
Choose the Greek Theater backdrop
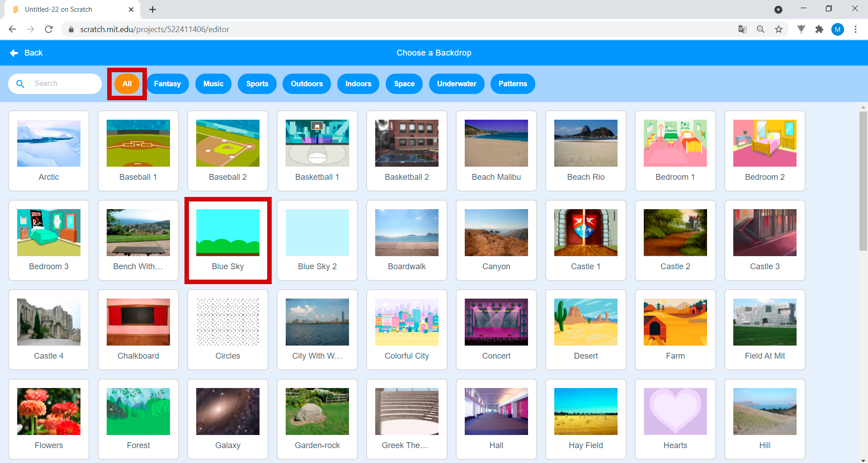pos(407,419)
